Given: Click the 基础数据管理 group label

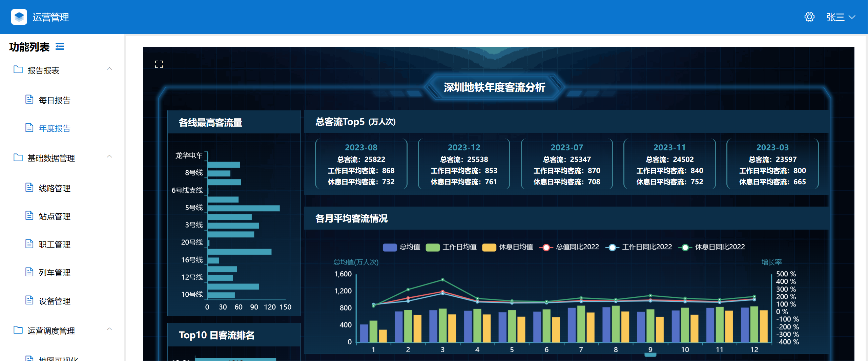Looking at the screenshot, I should (x=51, y=158).
